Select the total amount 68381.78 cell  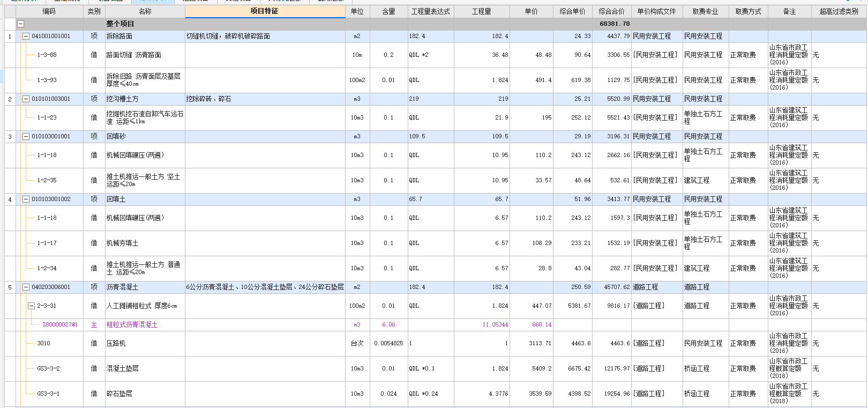click(612, 24)
